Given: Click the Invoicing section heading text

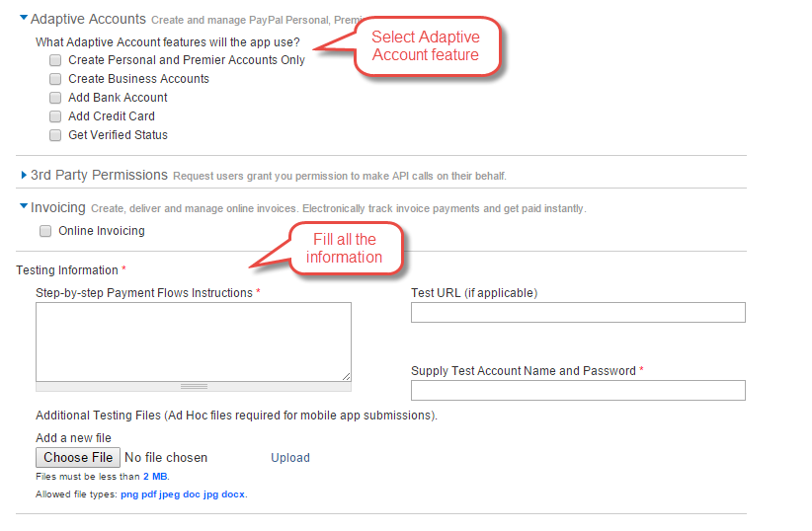Looking at the screenshot, I should tap(58, 208).
